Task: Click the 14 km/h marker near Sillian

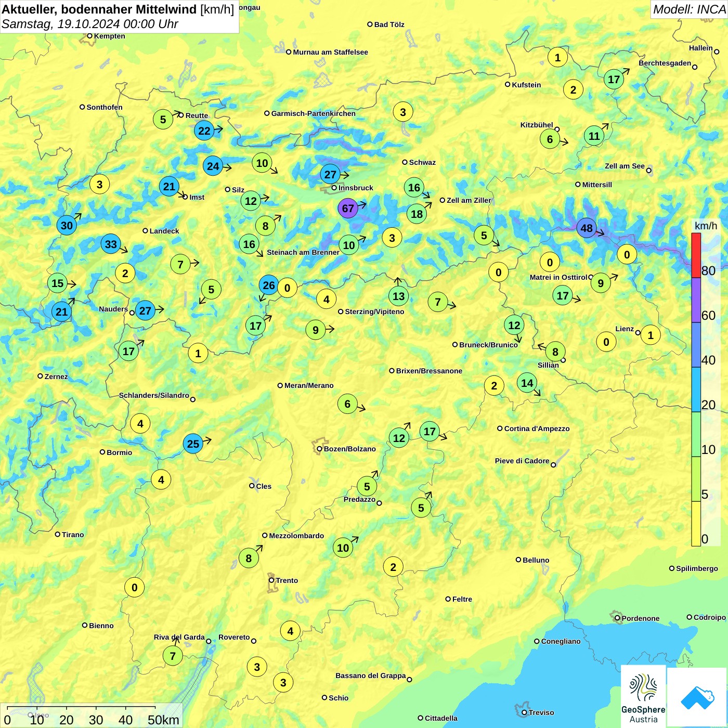Action: tap(527, 383)
